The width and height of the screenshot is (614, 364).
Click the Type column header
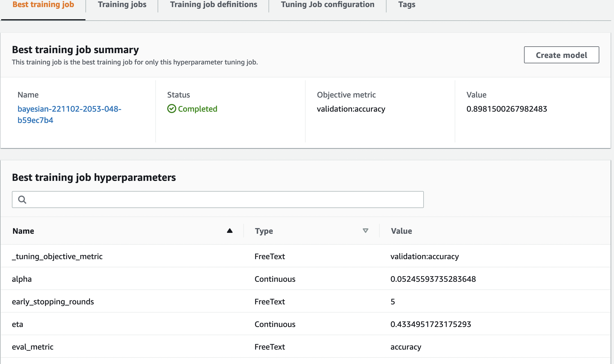click(x=264, y=231)
